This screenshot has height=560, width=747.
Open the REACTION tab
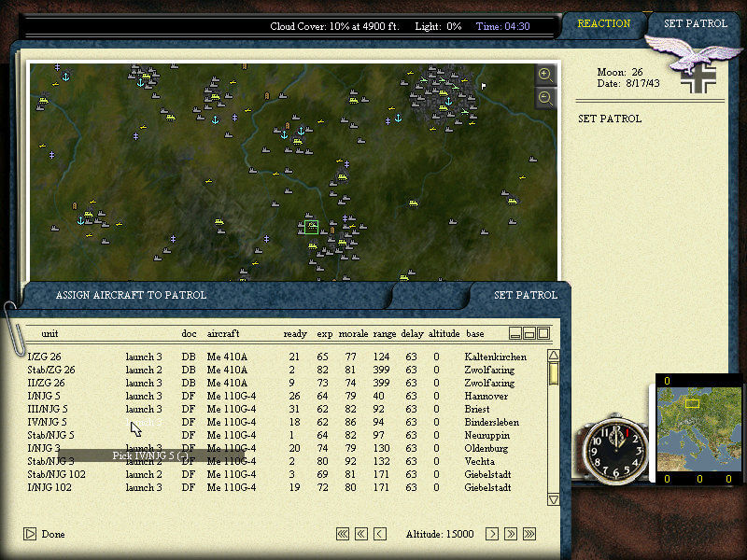[603, 23]
